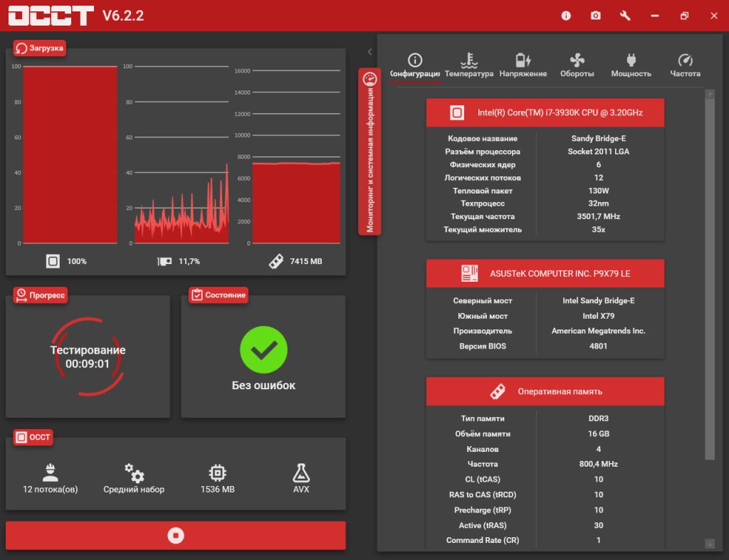
Task: Click the 12 потока(ов) threads icon
Action: pos(51,472)
